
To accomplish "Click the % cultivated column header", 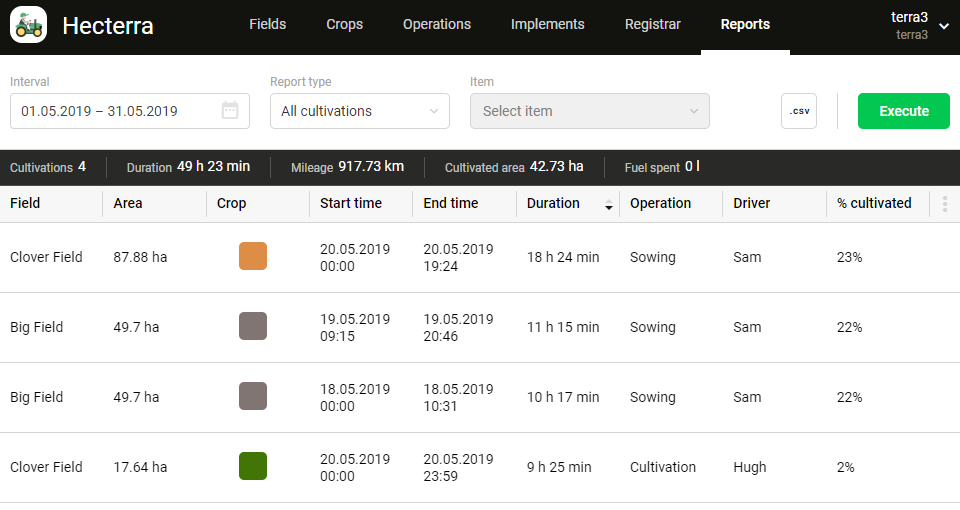I will click(873, 204).
